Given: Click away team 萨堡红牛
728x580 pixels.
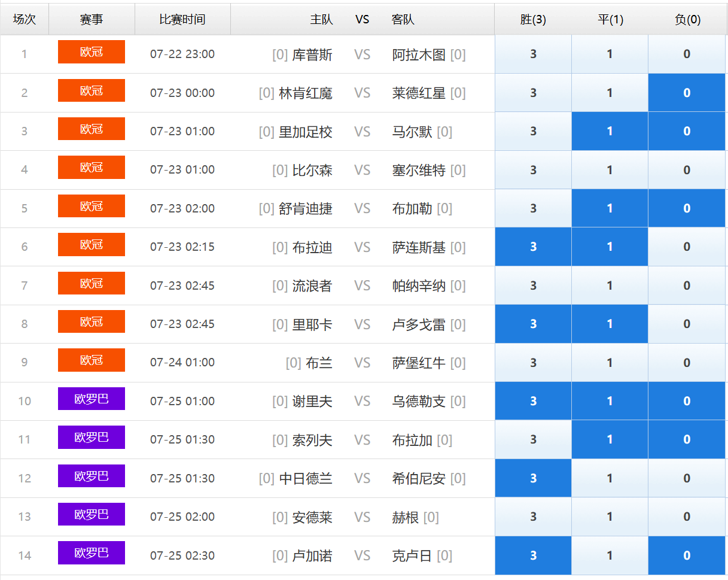Looking at the screenshot, I should pos(419,363).
